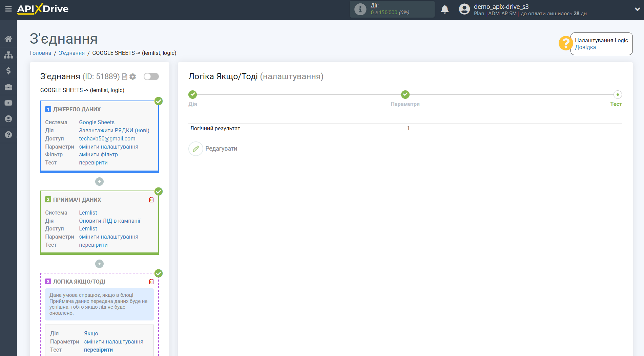644x356 pixels.
Task: Click the connection document copy icon
Action: (125, 77)
